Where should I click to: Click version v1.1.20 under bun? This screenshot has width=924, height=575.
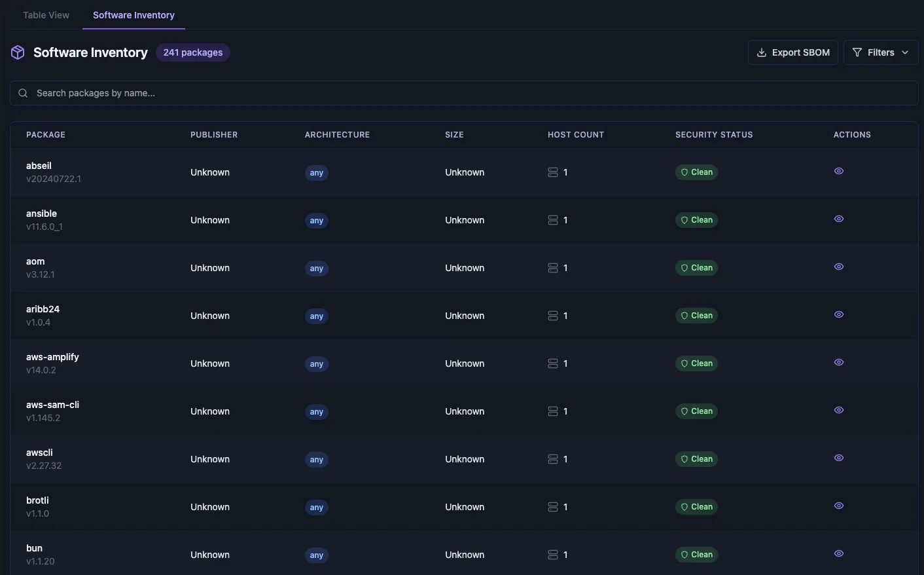pyautogui.click(x=41, y=561)
